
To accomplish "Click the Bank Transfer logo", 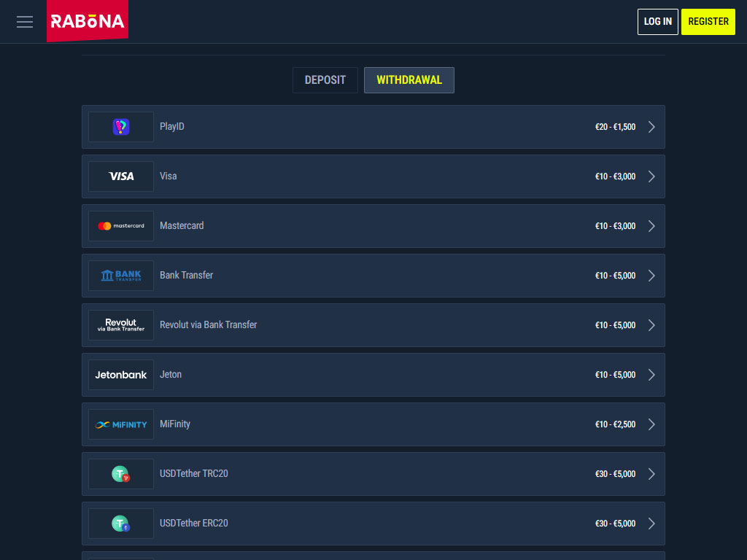I will pyautogui.click(x=121, y=276).
